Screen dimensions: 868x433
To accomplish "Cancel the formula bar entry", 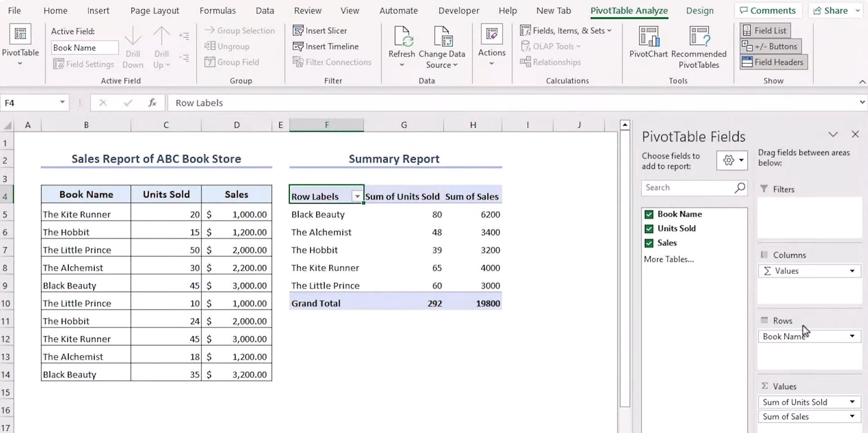I will [103, 103].
